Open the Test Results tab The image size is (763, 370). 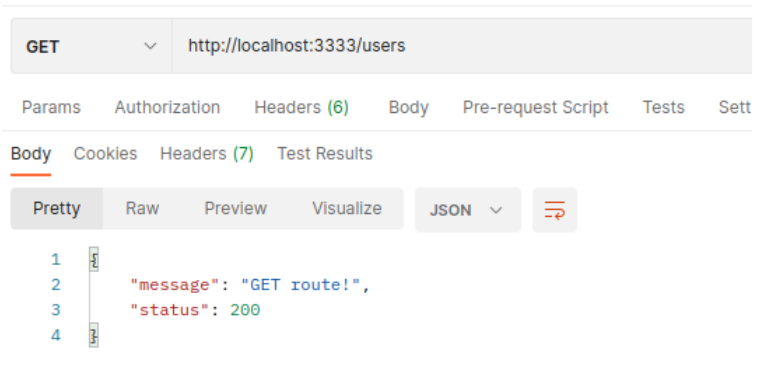click(x=325, y=154)
